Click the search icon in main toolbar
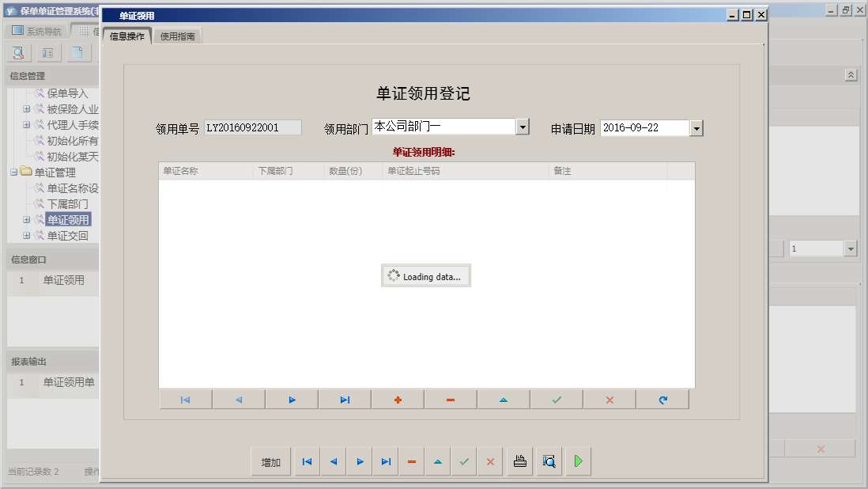This screenshot has height=489, width=868. (19, 53)
